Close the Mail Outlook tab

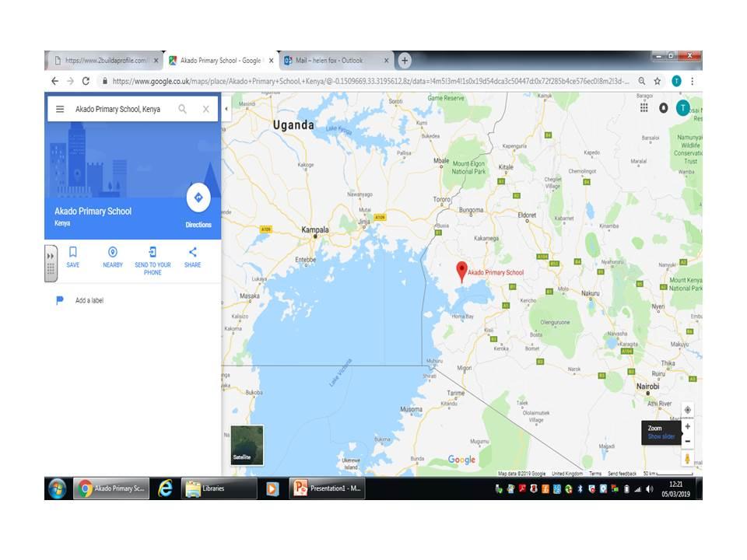387,61
